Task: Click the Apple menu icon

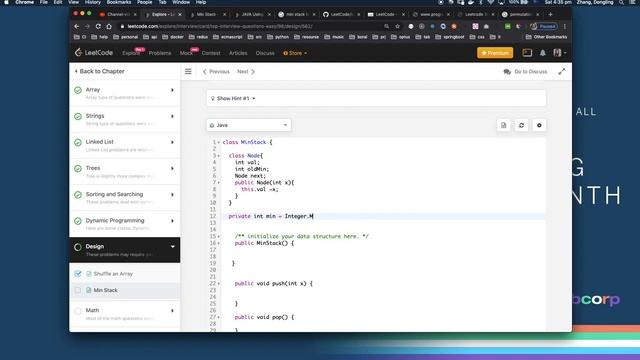Action: tap(6, 2)
